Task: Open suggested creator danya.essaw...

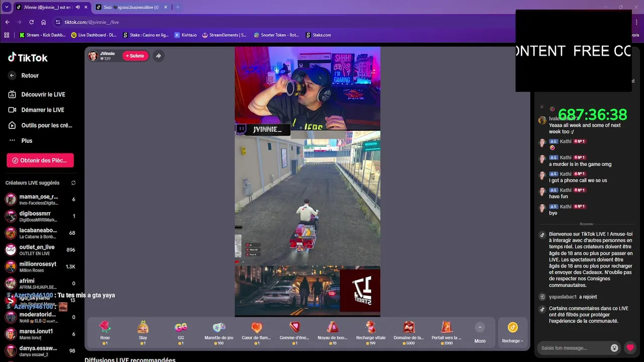Action: click(x=39, y=351)
